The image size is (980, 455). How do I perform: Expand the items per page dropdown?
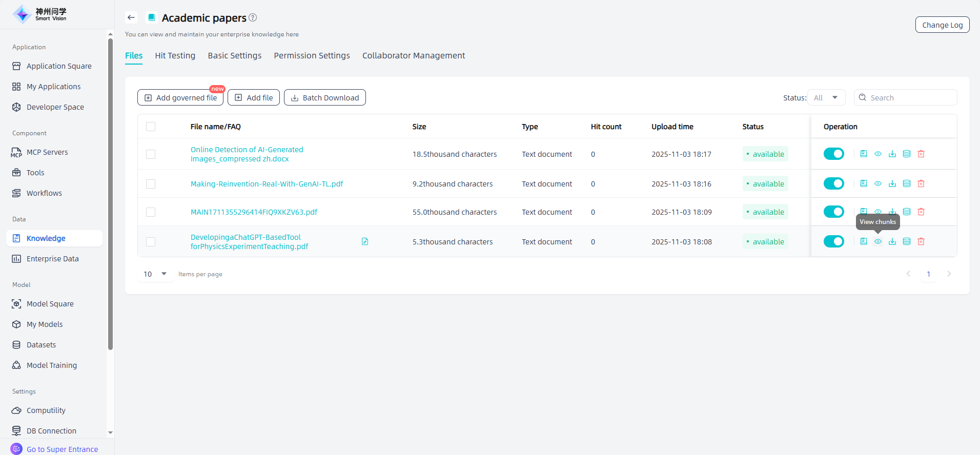(x=155, y=274)
